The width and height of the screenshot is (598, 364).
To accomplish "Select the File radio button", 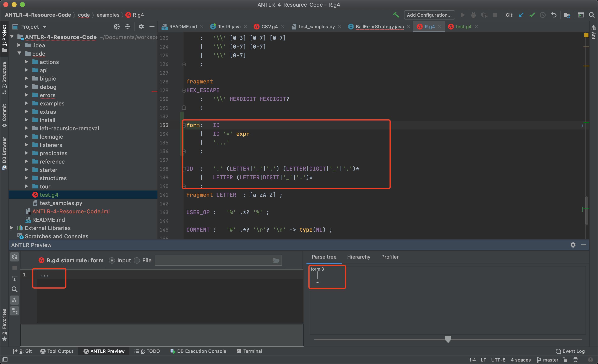I will 137,260.
